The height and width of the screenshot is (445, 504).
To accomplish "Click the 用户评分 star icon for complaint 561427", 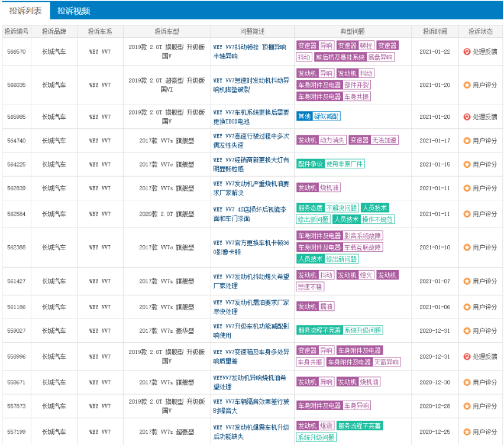I will tap(467, 281).
